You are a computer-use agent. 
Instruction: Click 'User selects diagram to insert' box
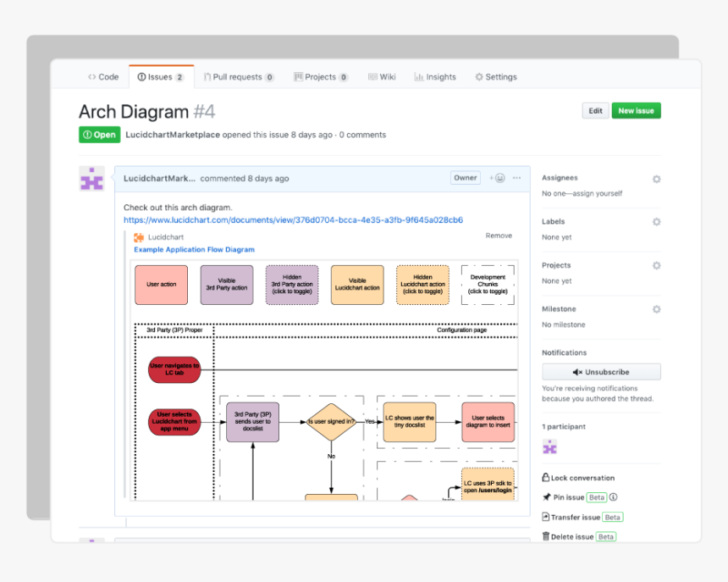click(x=488, y=422)
